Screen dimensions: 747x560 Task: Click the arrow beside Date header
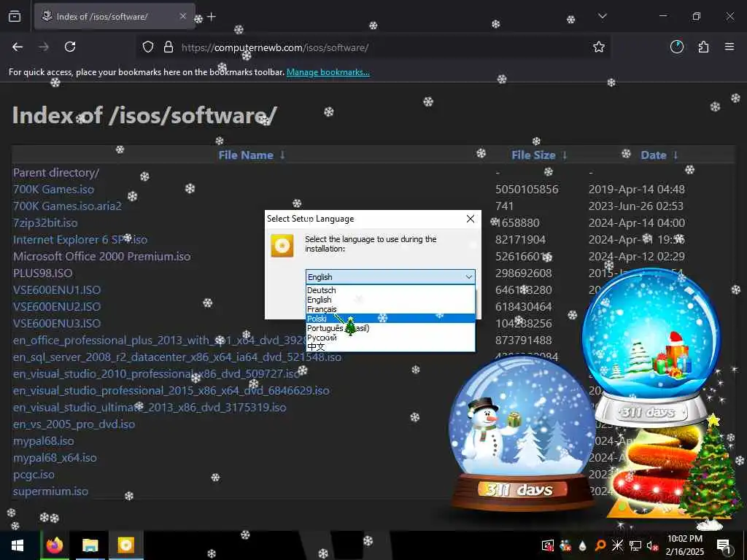coord(675,155)
